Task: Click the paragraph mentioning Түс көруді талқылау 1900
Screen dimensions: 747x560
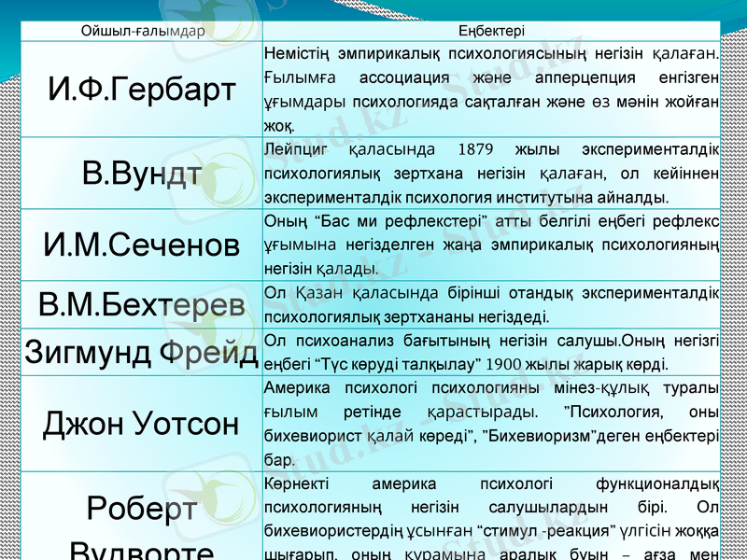Action: [x=486, y=355]
